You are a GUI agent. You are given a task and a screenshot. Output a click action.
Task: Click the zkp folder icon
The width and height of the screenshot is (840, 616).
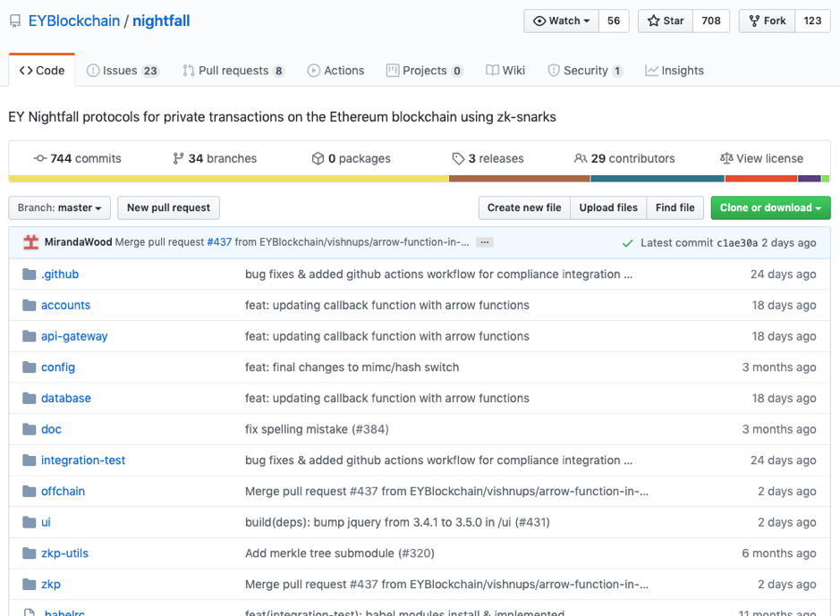(29, 585)
